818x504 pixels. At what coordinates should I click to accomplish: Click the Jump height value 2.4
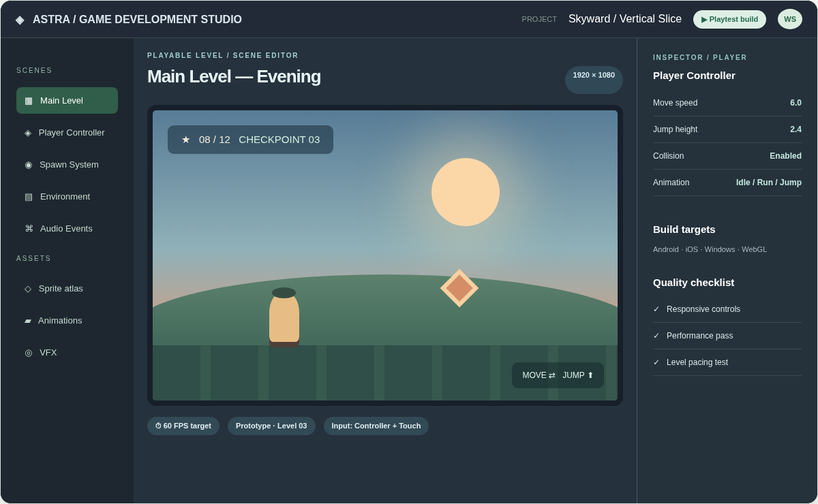[x=796, y=129]
